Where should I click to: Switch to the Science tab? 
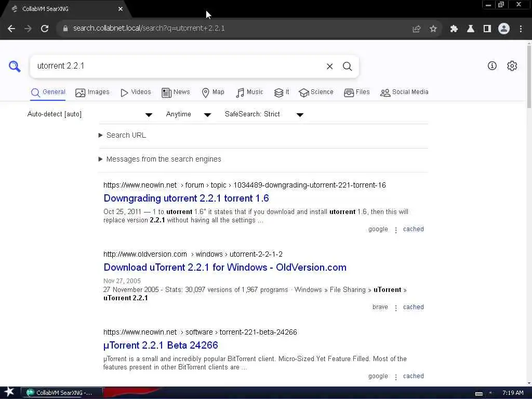pos(316,92)
